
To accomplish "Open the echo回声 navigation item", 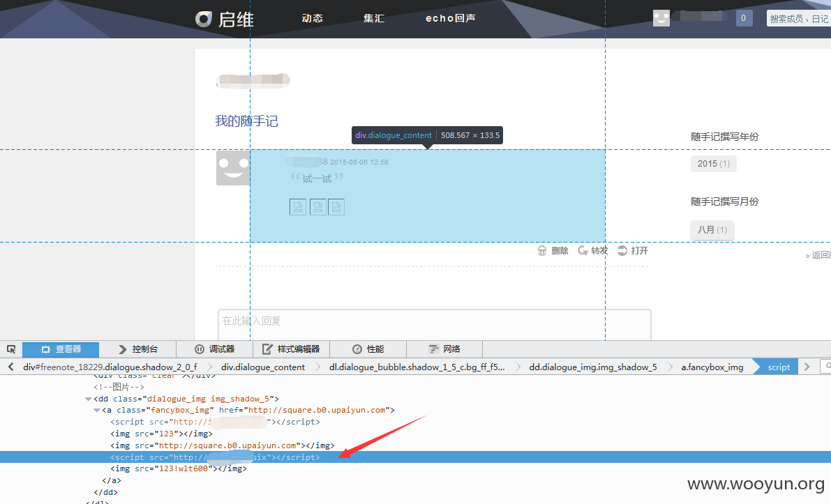I will pos(451,18).
